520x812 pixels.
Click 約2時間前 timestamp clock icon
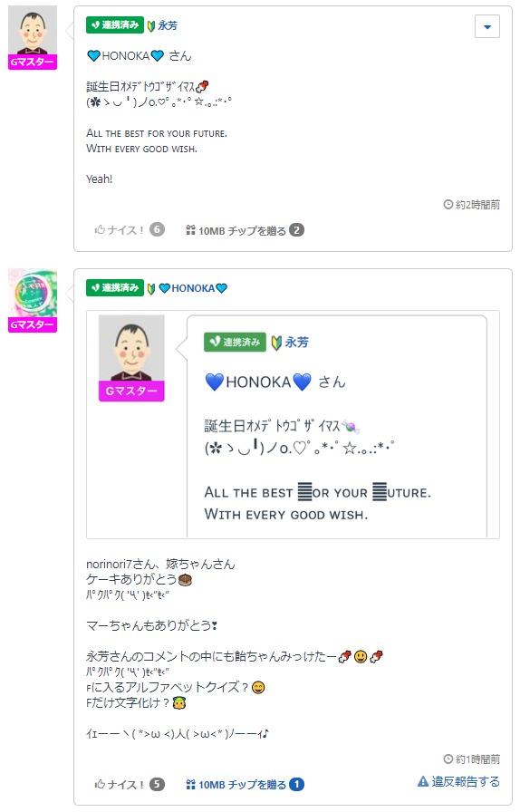point(448,205)
